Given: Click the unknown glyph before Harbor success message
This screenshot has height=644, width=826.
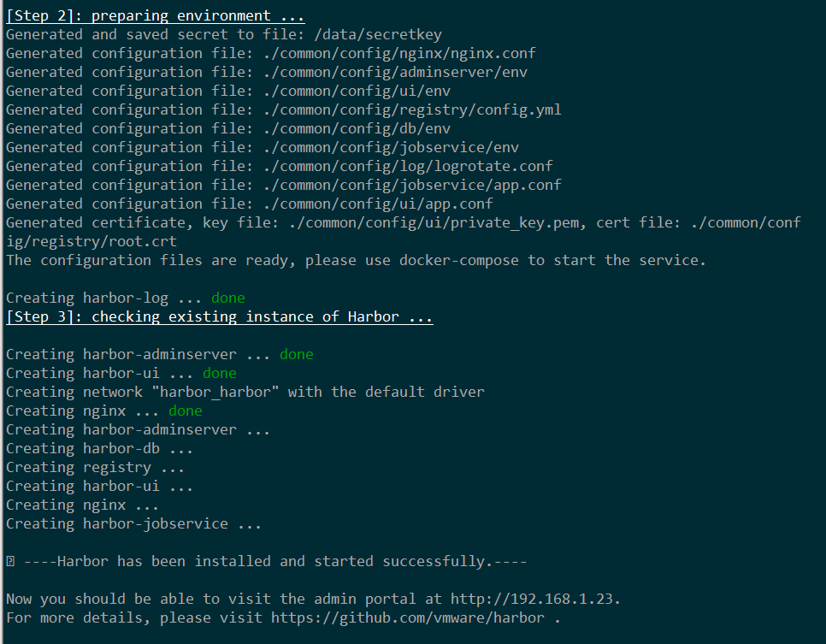Looking at the screenshot, I should coord(10,562).
